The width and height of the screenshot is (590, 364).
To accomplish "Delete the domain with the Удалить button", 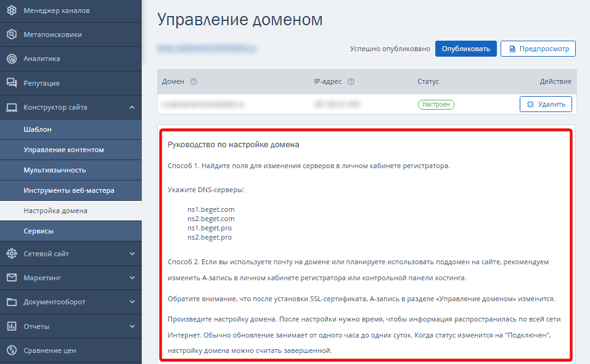I will 546,104.
